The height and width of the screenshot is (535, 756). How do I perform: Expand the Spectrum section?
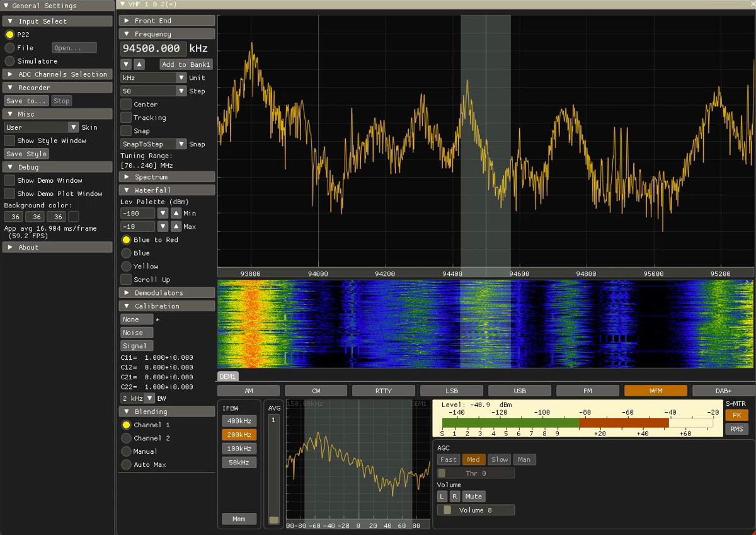click(x=167, y=177)
